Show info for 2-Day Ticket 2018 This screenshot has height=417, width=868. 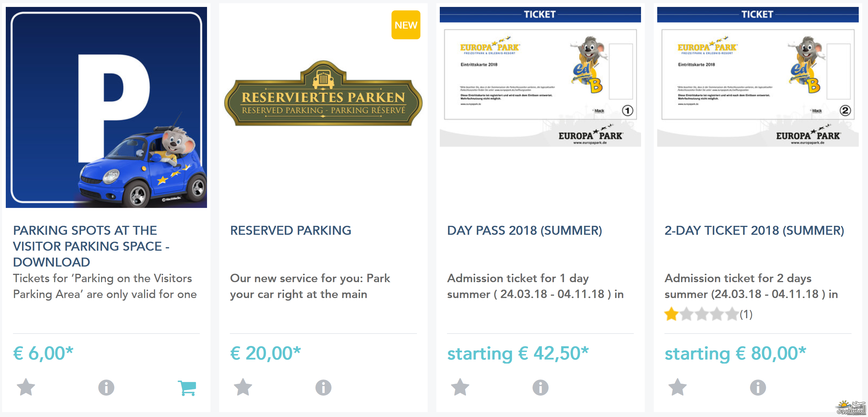(758, 387)
